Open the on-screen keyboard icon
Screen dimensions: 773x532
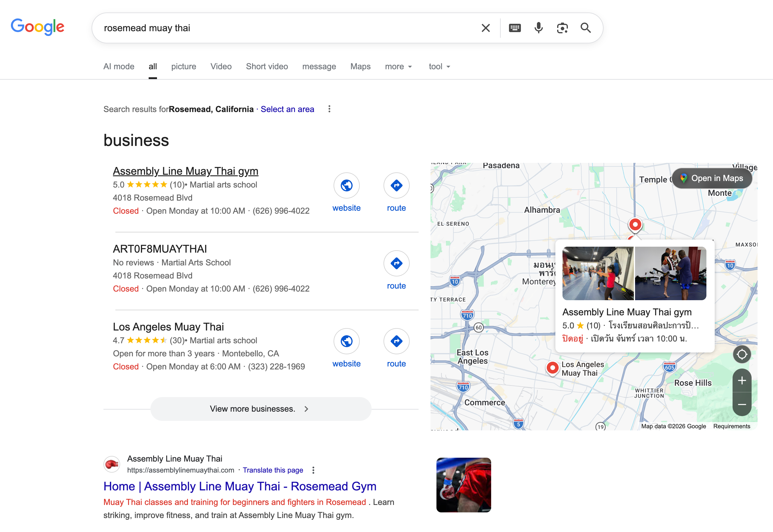pyautogui.click(x=515, y=28)
